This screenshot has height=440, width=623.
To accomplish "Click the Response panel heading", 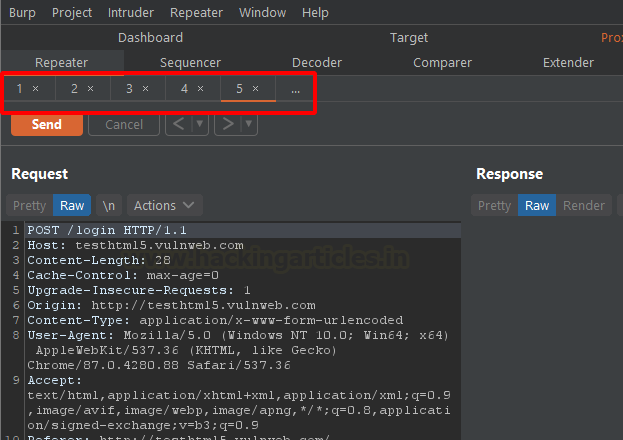I will click(509, 174).
